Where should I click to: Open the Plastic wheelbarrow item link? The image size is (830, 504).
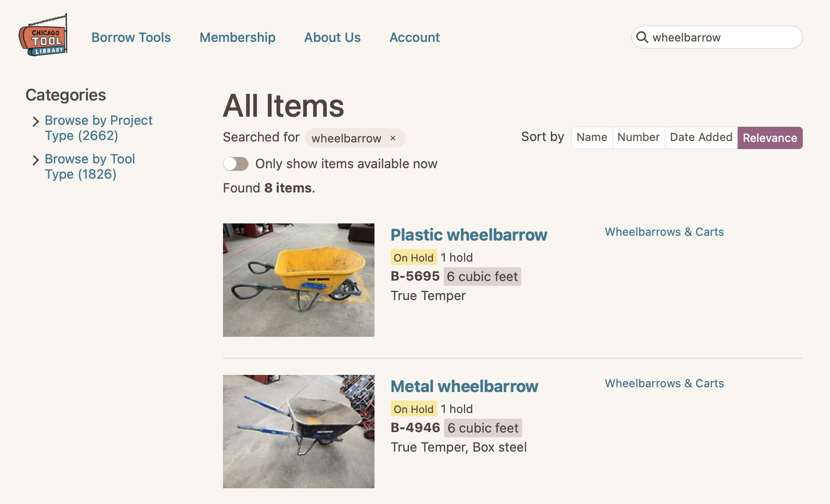pos(469,235)
